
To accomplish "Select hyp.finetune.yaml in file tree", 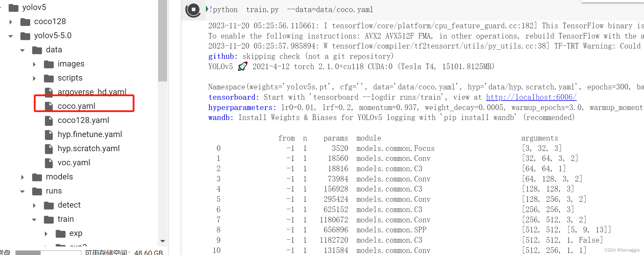I will [90, 134].
